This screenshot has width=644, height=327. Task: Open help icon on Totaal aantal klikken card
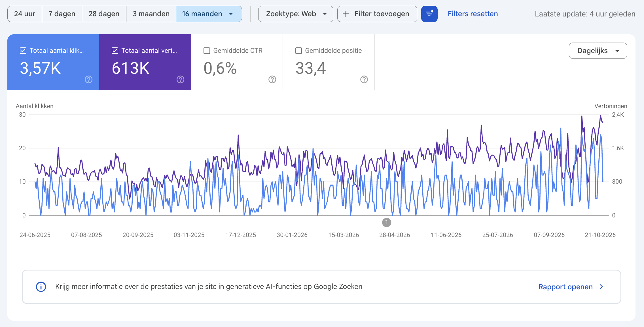click(x=89, y=79)
